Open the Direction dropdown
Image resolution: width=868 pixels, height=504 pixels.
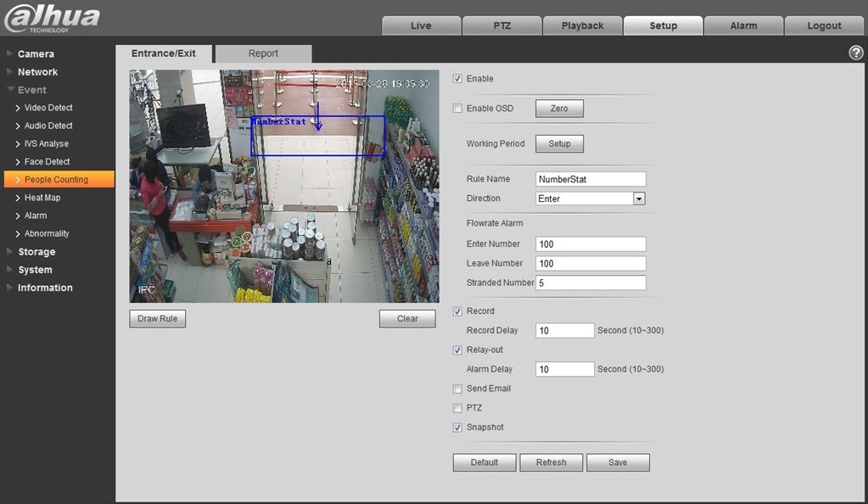[639, 199]
